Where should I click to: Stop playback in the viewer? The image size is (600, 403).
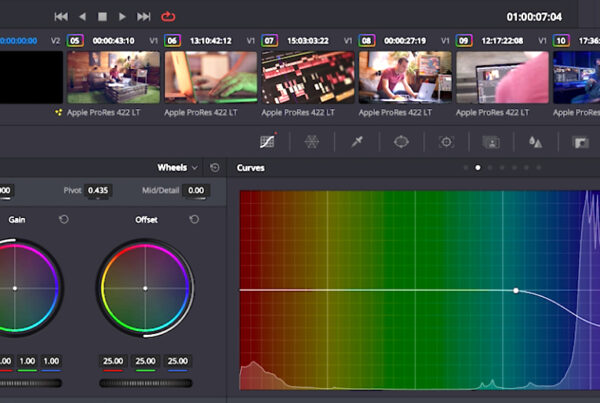tap(102, 17)
